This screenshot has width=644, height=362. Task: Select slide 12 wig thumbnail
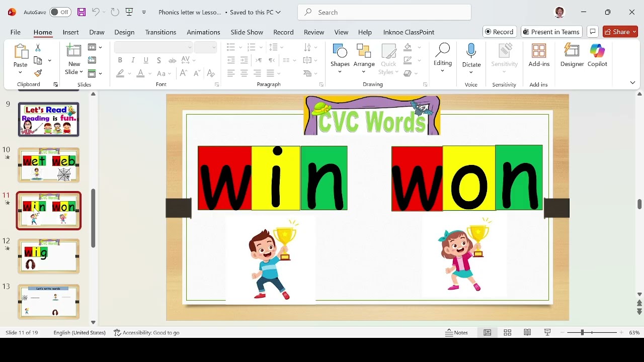coord(49,256)
